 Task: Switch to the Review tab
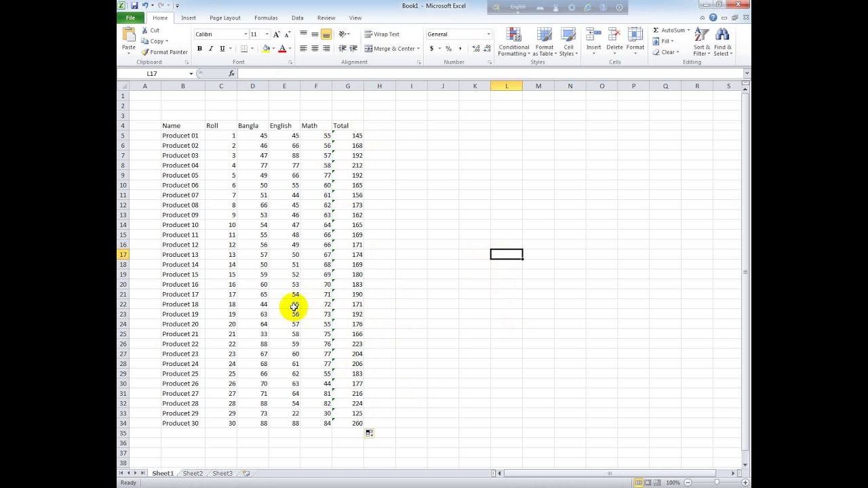(326, 18)
